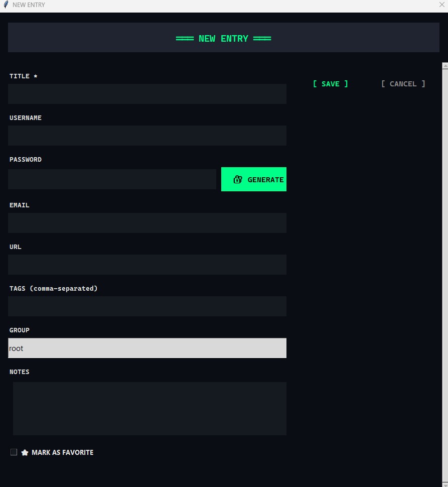Click the padlock icon on the Generate button
Screen dimensions: 448x487
pos(237,179)
